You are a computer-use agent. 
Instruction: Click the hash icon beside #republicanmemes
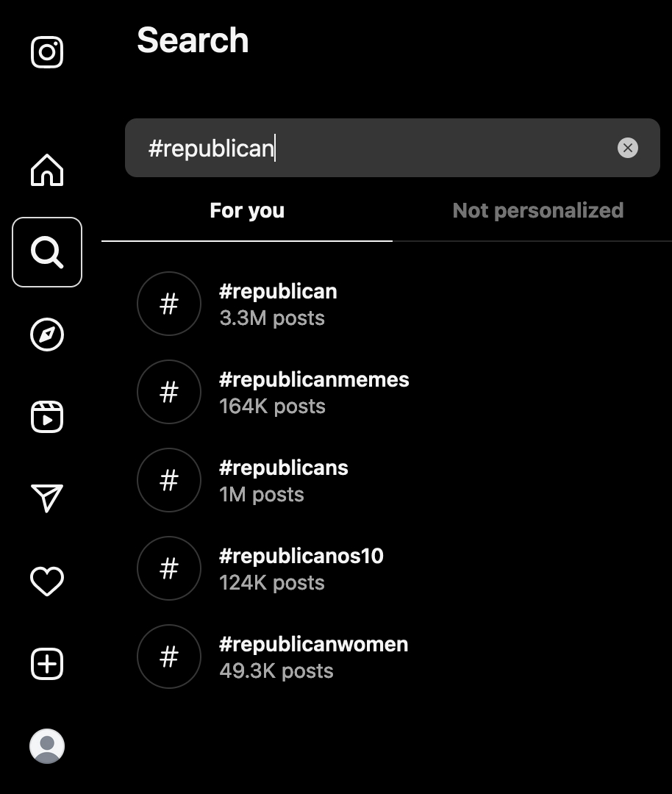tap(169, 392)
